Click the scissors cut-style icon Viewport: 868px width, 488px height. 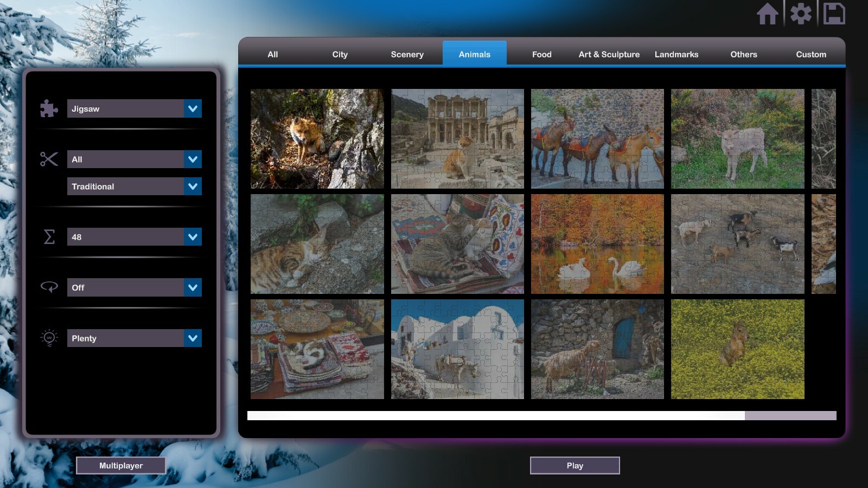click(48, 159)
